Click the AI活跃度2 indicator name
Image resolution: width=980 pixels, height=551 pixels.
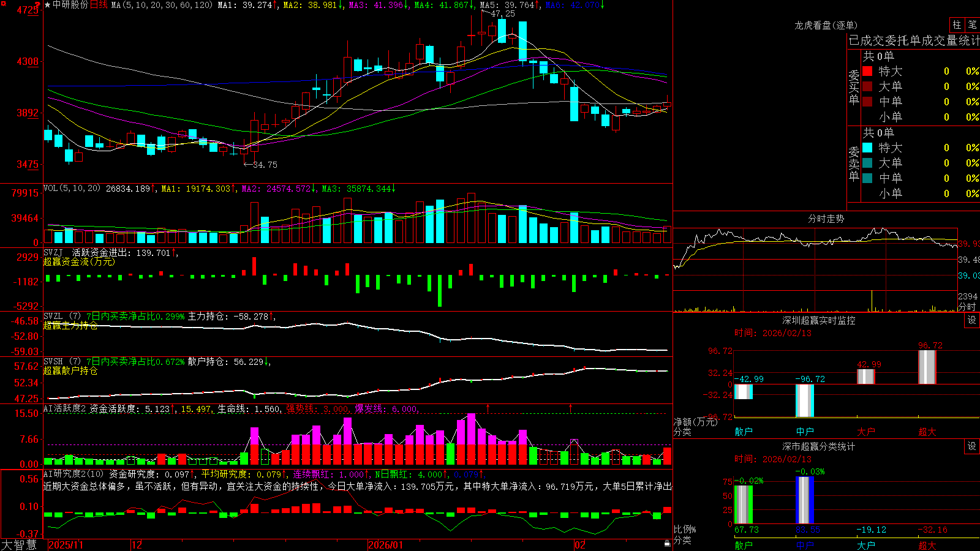click(x=65, y=408)
